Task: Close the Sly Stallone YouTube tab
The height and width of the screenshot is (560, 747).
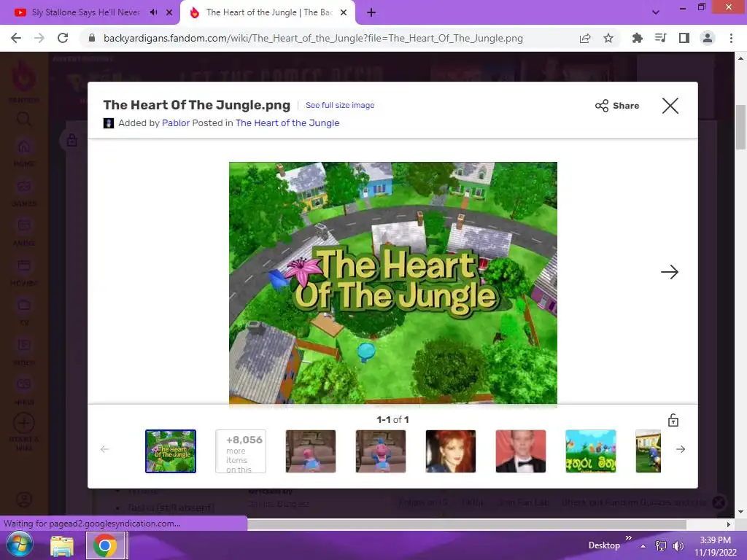Action: click(x=169, y=12)
